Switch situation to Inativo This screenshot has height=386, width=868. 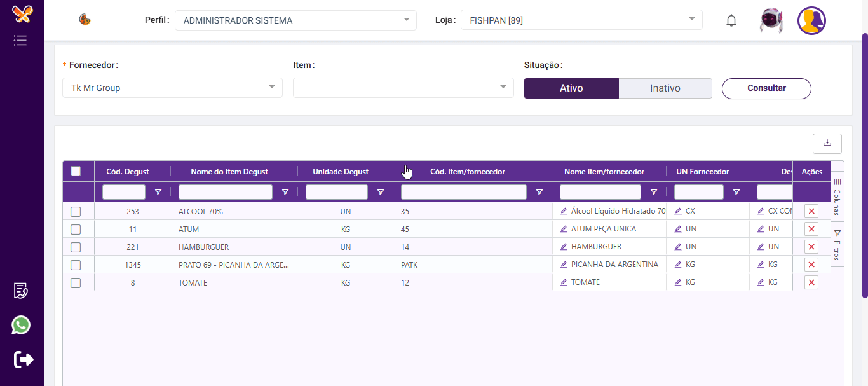coord(665,88)
